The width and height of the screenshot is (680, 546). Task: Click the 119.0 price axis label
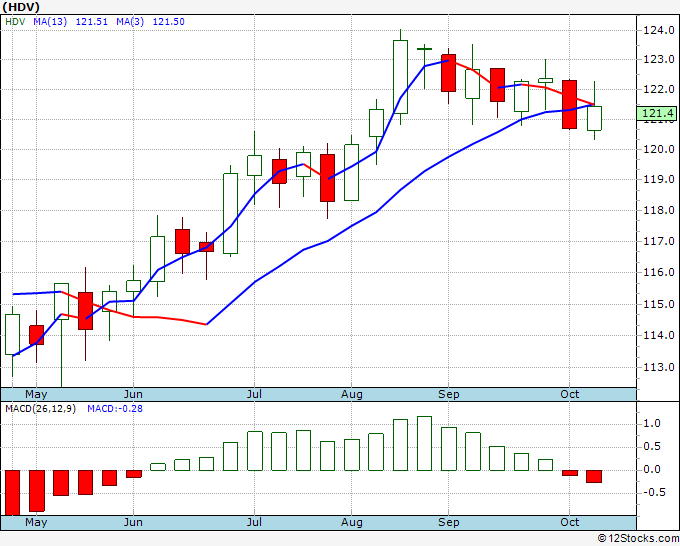point(659,179)
